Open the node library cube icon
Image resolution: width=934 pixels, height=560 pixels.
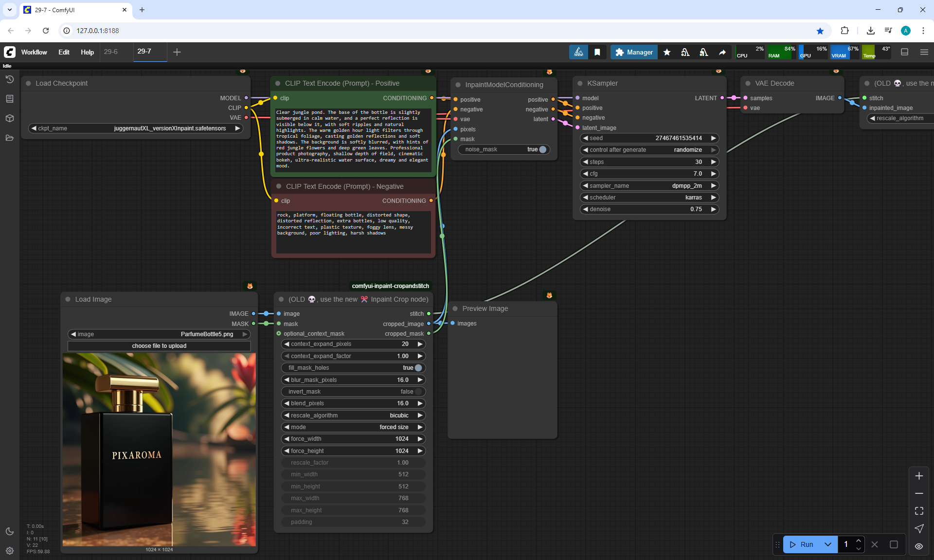(x=9, y=118)
